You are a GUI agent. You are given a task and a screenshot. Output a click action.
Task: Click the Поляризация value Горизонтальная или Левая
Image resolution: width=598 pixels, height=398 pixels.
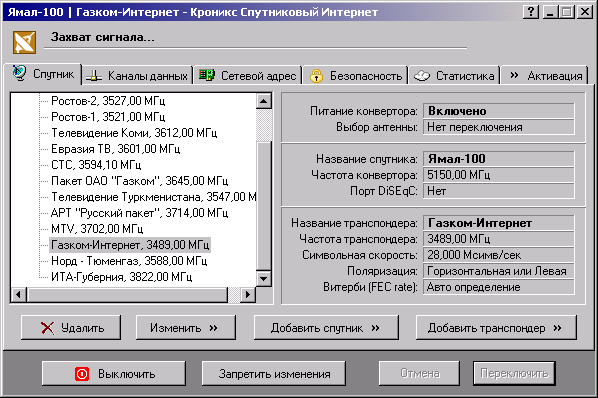click(x=498, y=271)
